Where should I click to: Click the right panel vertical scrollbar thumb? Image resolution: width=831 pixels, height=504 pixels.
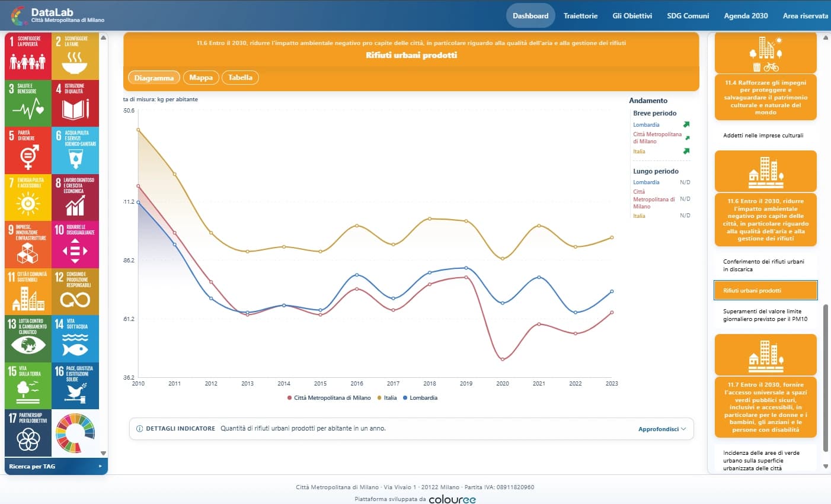point(826,378)
